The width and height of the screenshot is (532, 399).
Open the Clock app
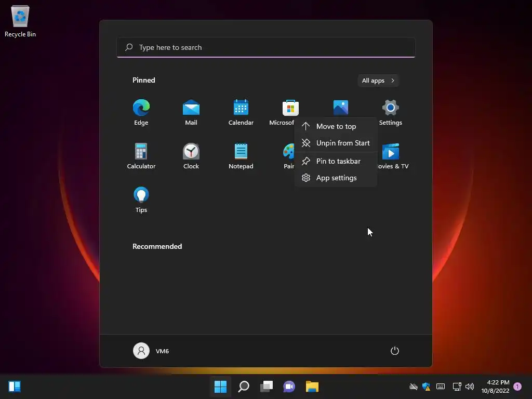click(191, 156)
